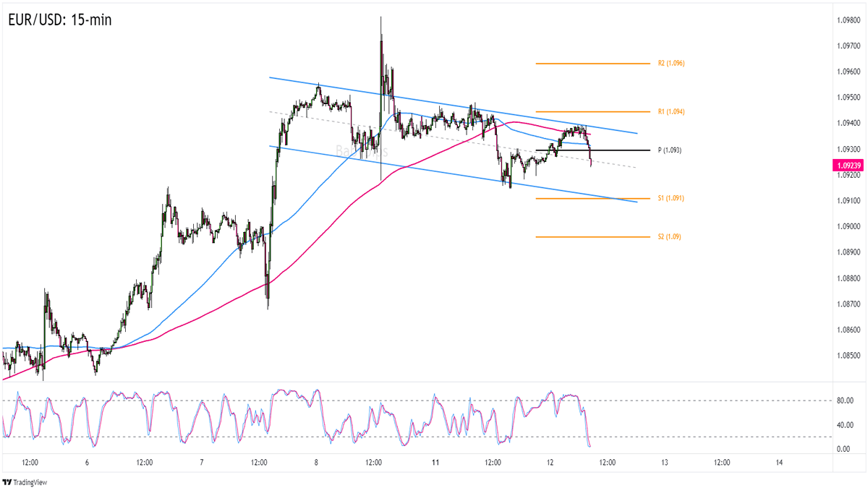The height and width of the screenshot is (488, 868).
Task: Click date label 8 on time axis
Action: click(316, 463)
